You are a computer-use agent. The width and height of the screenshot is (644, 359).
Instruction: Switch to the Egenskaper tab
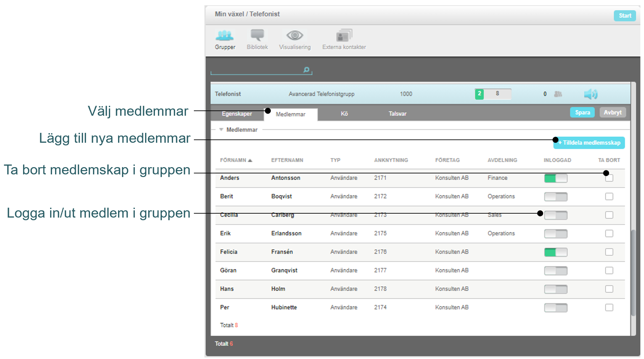click(237, 114)
